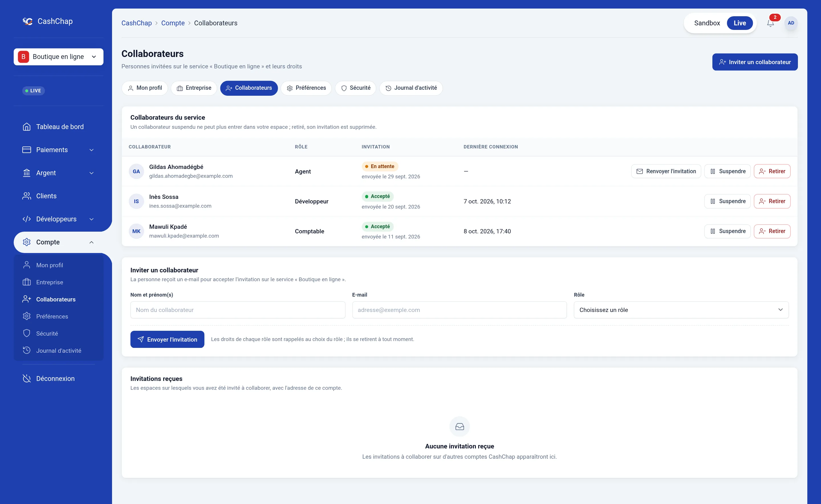Log out via Déconnexion
This screenshot has width=821, height=504.
tap(58, 379)
